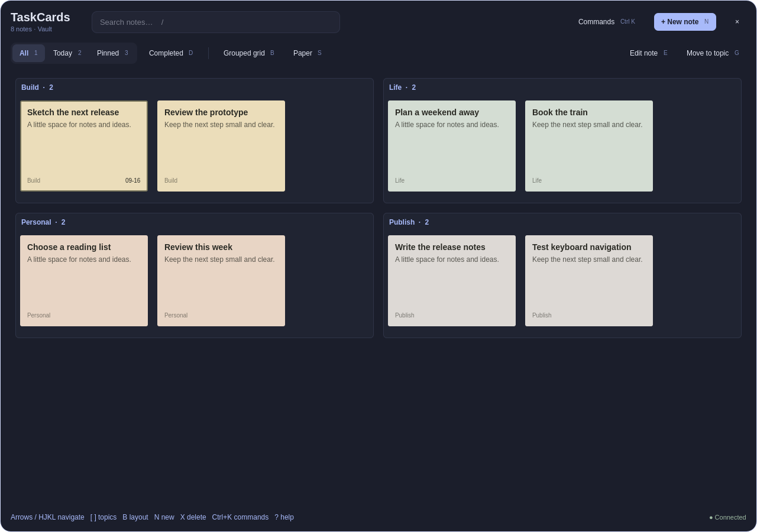Toggle the Grouped grid layout
The height and width of the screenshot is (532, 757).
coord(249,53)
